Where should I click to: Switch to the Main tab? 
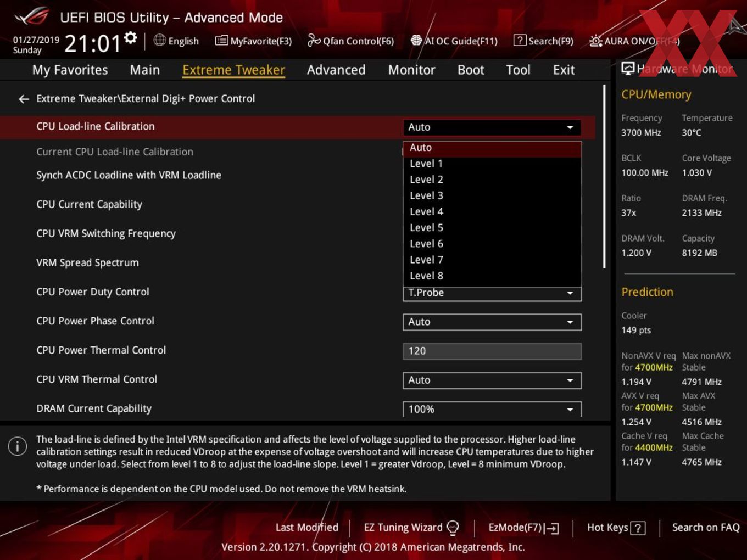coord(145,70)
